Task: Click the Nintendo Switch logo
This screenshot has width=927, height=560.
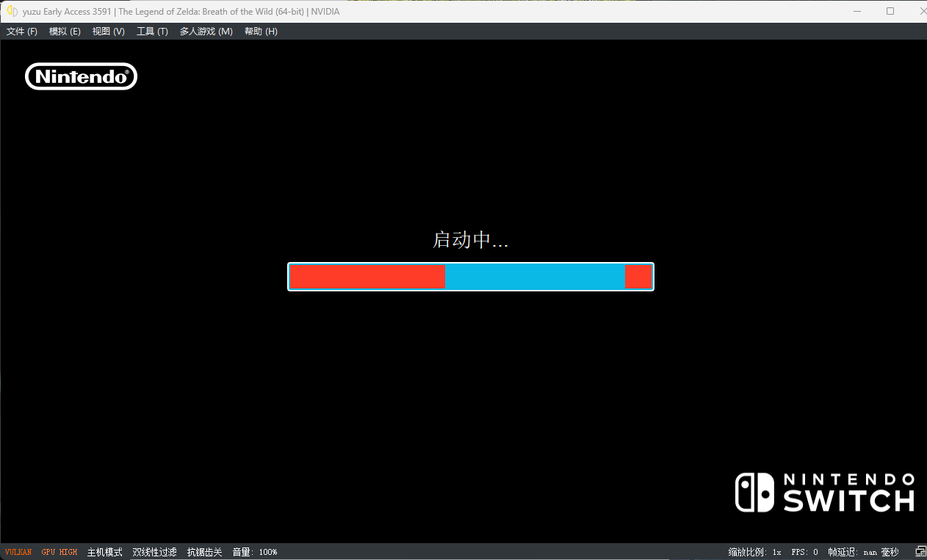Action: pyautogui.click(x=825, y=492)
